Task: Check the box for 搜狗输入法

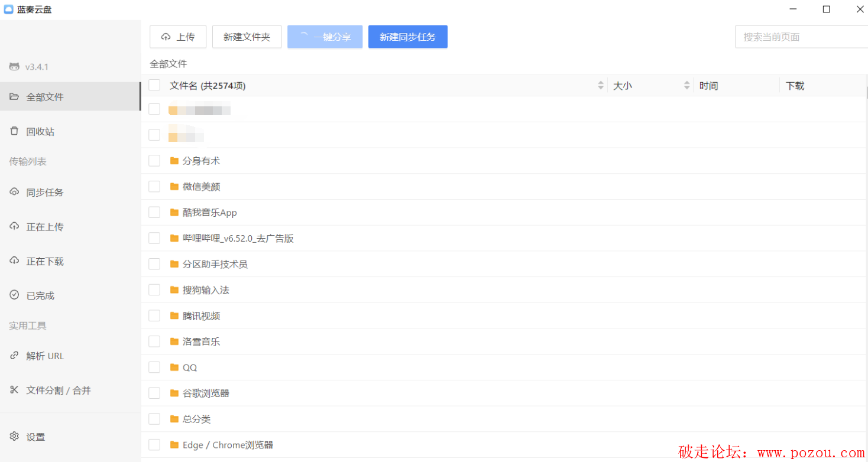Action: click(154, 290)
